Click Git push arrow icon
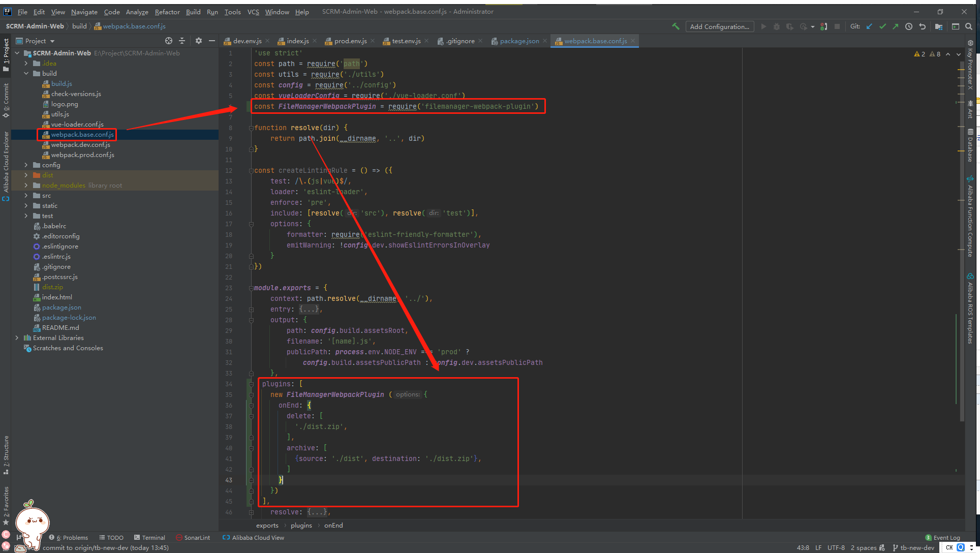The width and height of the screenshot is (980, 553). tap(895, 26)
